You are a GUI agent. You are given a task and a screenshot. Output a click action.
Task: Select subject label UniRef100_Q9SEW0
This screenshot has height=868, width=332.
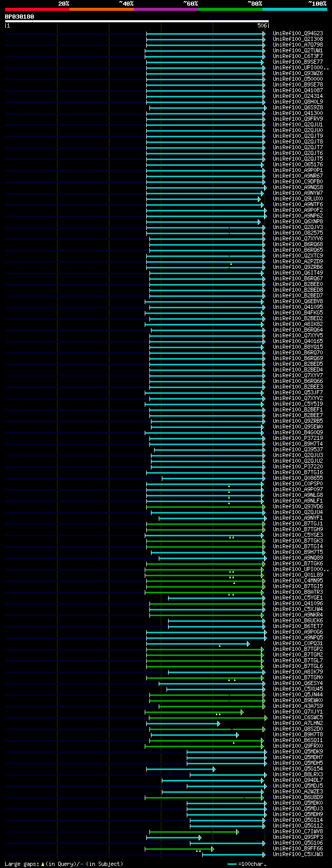click(x=298, y=427)
